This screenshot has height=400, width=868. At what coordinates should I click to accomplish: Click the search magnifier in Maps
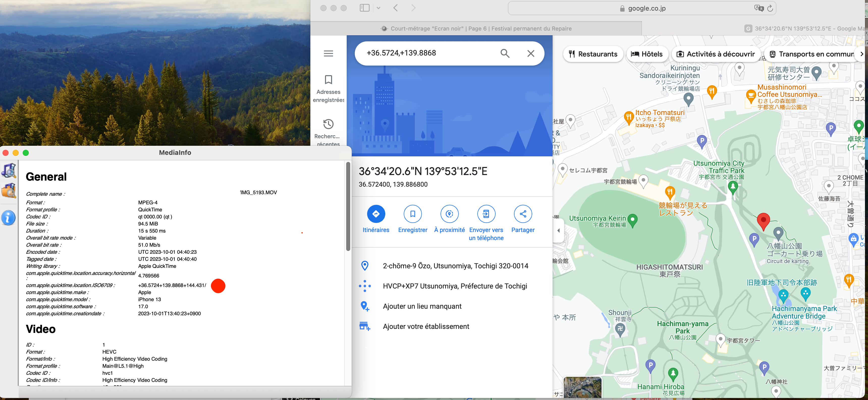504,53
